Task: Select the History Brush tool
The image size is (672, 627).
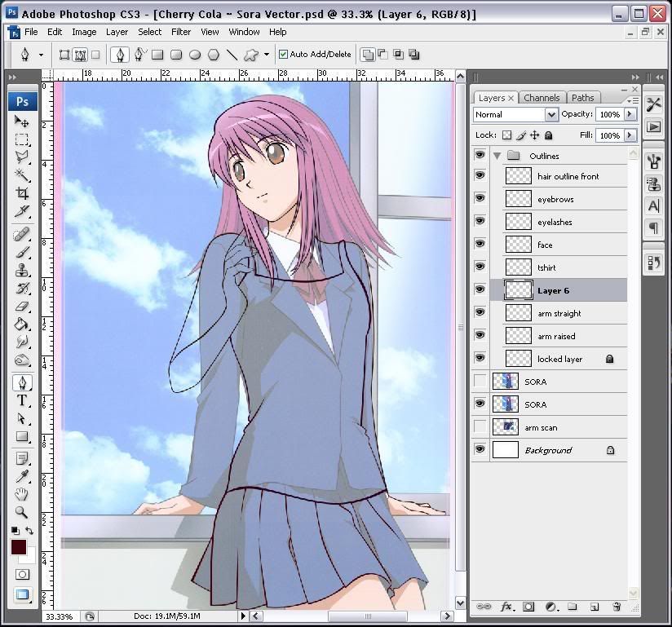Action: [x=22, y=289]
